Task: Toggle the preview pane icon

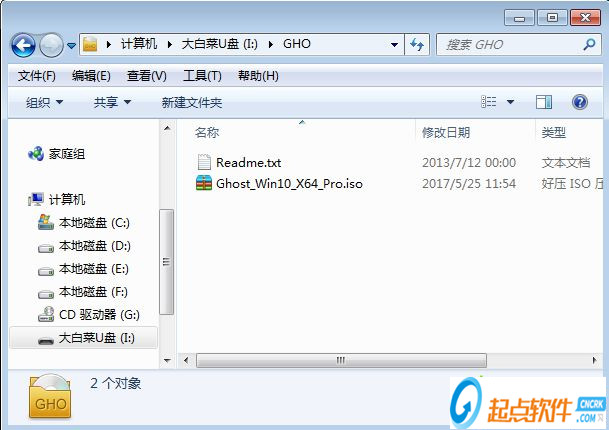Action: (x=544, y=102)
